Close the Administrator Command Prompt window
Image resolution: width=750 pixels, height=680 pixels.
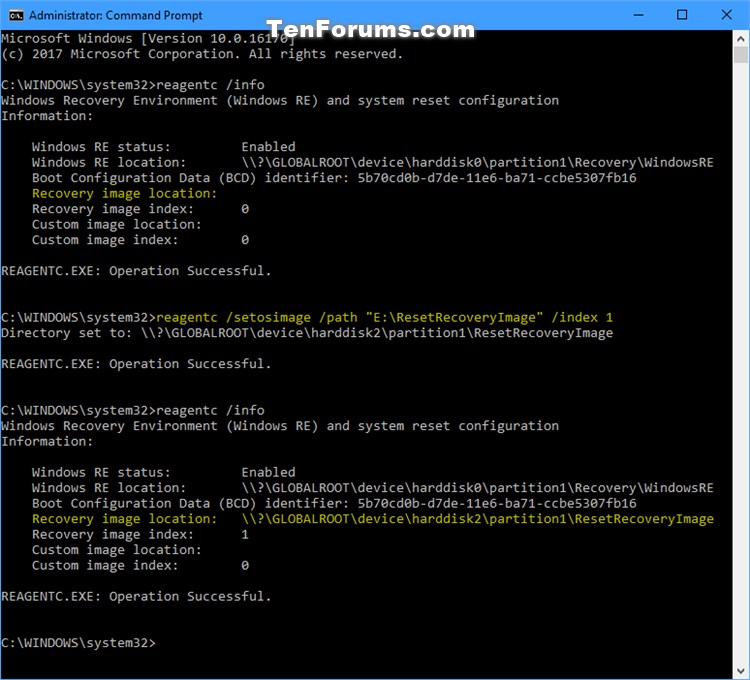727,15
